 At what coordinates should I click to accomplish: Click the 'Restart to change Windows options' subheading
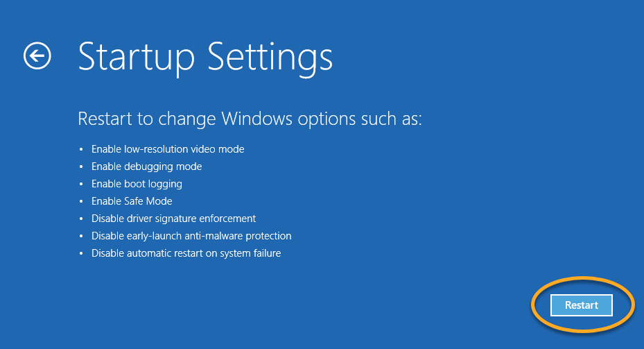pyautogui.click(x=250, y=119)
